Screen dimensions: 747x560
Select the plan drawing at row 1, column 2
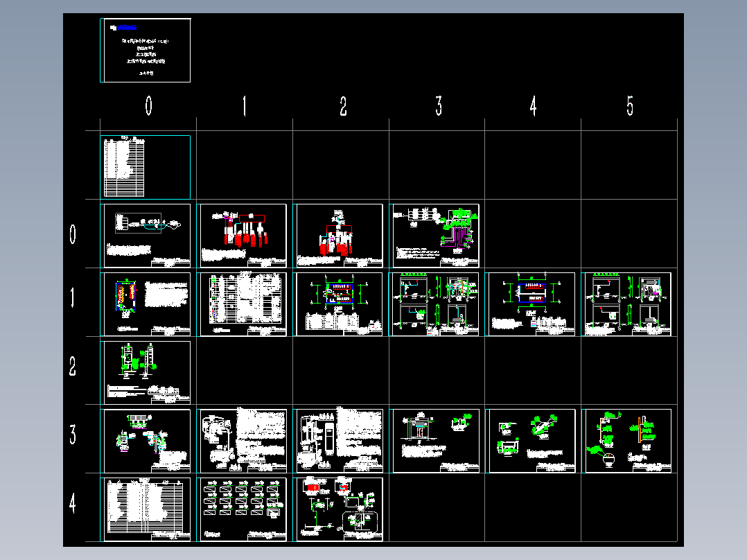[x=337, y=304]
